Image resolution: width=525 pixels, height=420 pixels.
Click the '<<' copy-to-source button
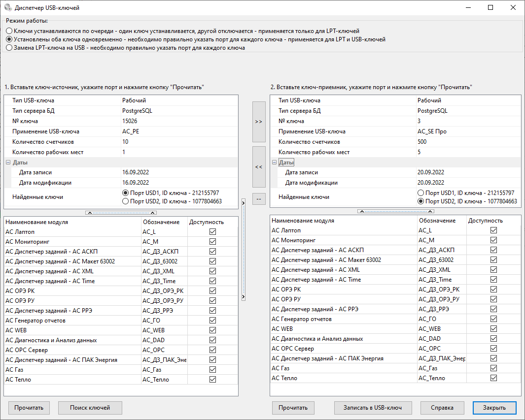point(259,167)
